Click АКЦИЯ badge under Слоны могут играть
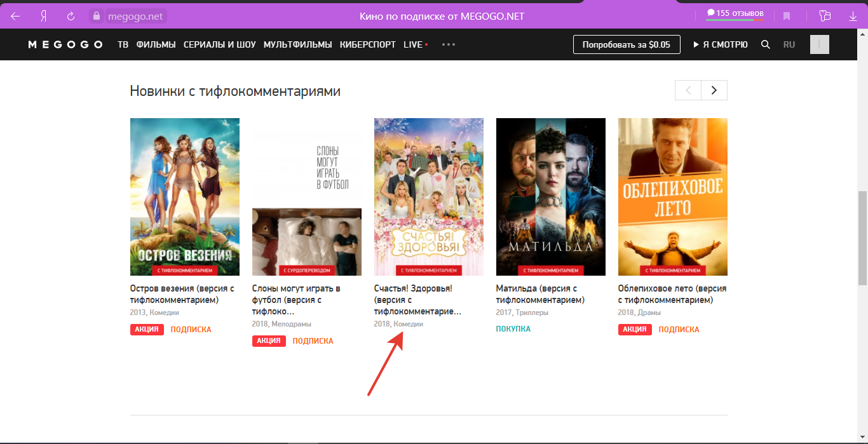868x444 pixels. pos(269,341)
